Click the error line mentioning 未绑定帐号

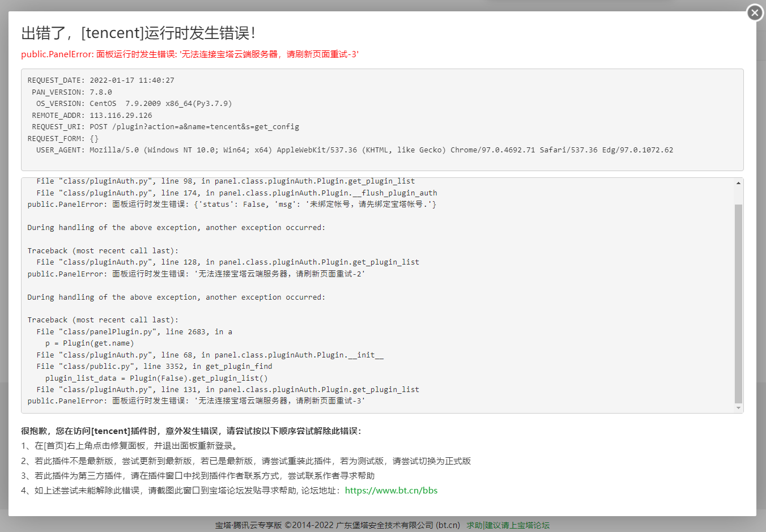pos(232,205)
